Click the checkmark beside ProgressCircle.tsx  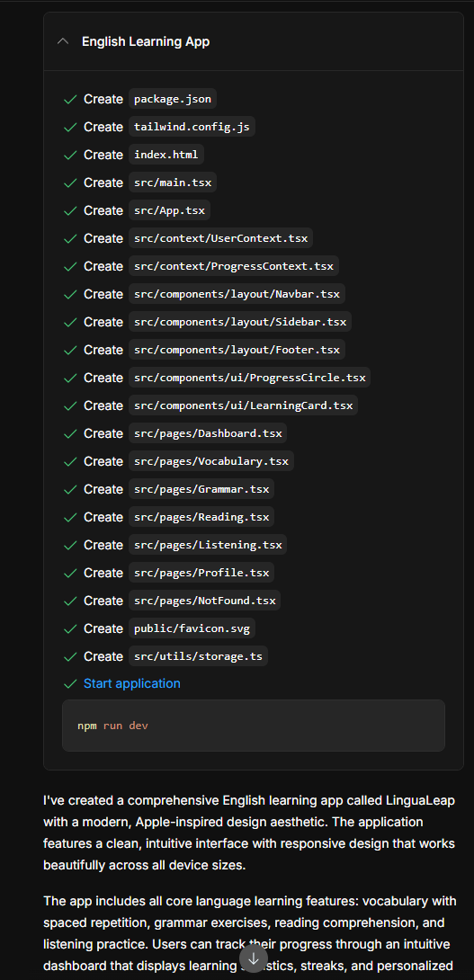(x=70, y=379)
